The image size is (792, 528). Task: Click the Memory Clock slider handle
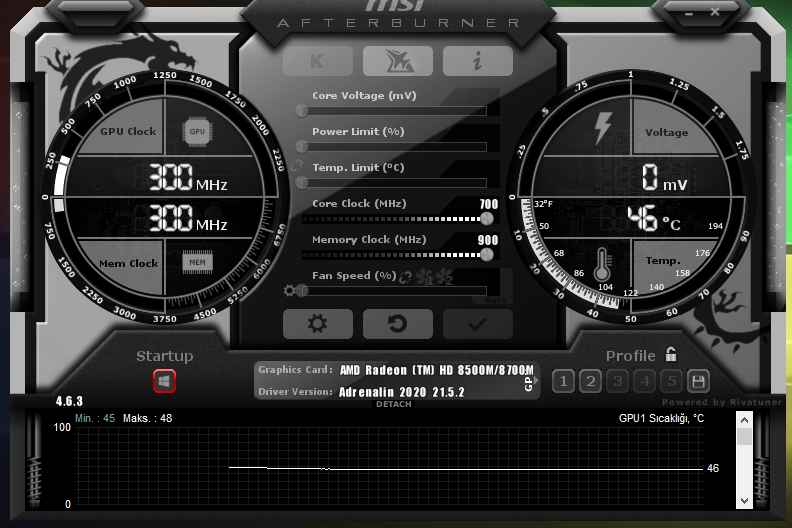pyautogui.click(x=487, y=255)
